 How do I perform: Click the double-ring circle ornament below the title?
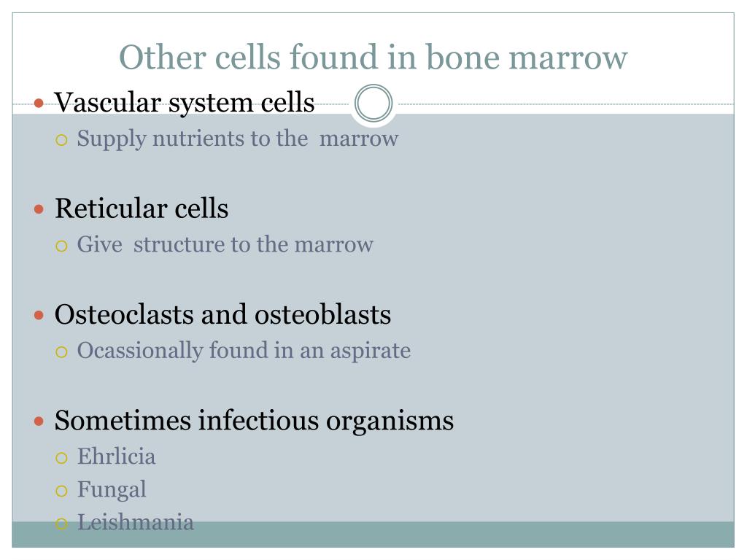(x=373, y=103)
